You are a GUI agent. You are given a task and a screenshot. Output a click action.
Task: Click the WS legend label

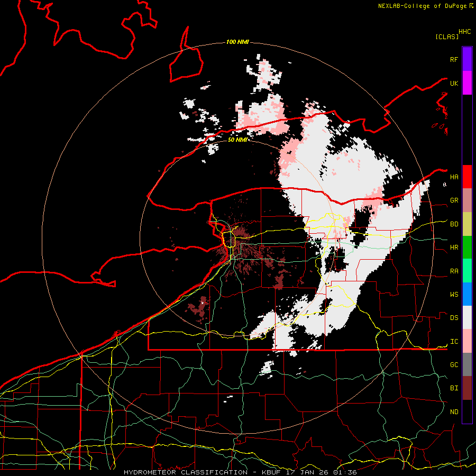(454, 295)
